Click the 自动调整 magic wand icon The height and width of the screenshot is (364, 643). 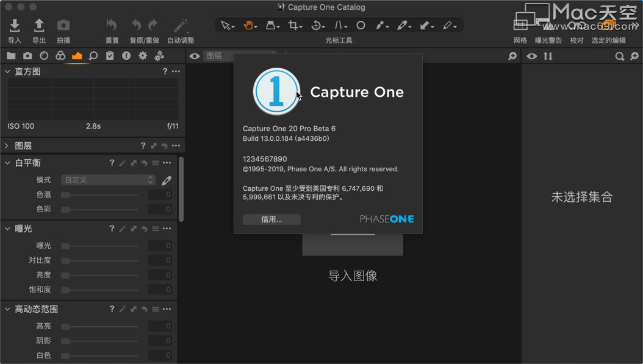pyautogui.click(x=181, y=26)
